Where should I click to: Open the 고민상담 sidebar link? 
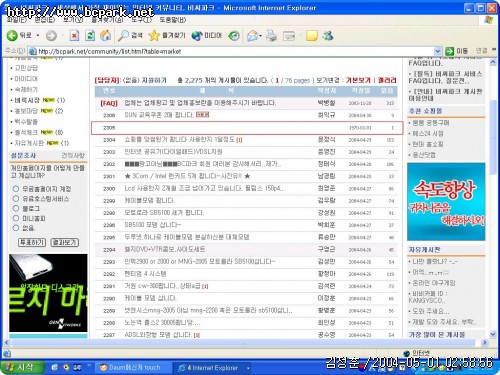[x=26, y=68]
